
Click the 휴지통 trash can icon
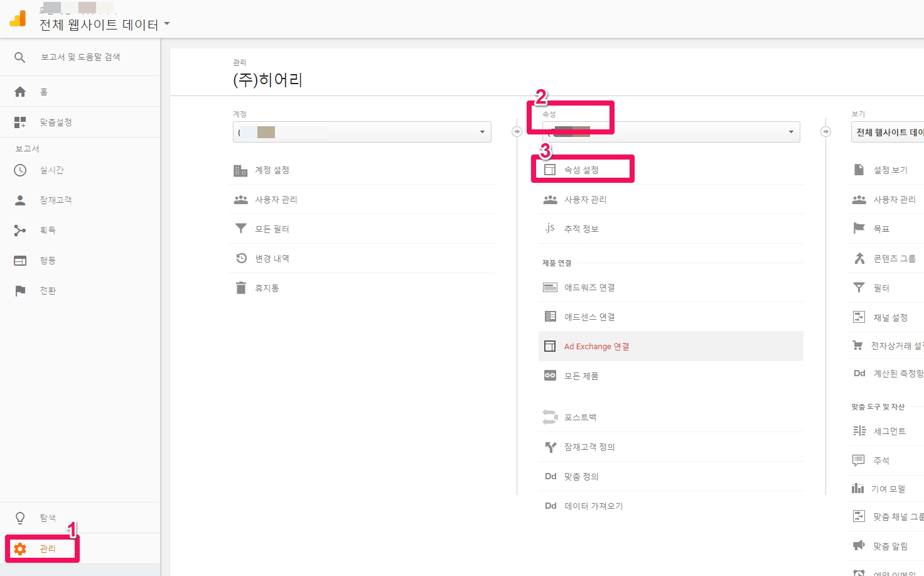241,288
